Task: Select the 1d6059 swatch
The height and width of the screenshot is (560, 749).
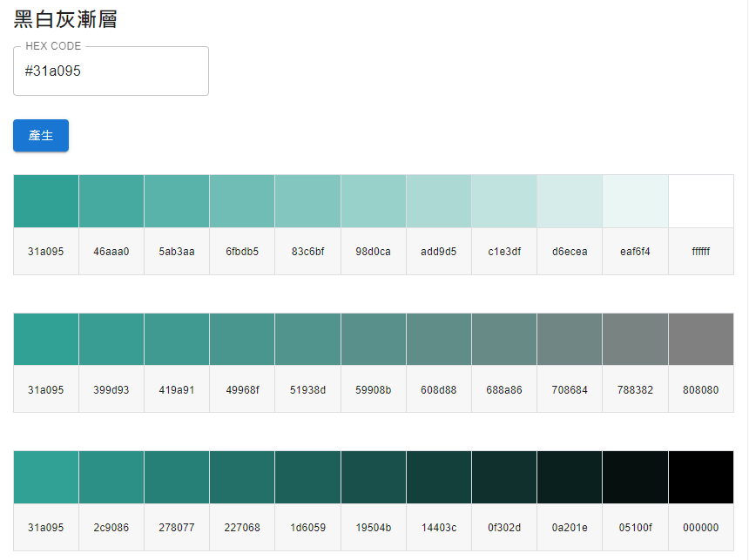Action: point(307,476)
